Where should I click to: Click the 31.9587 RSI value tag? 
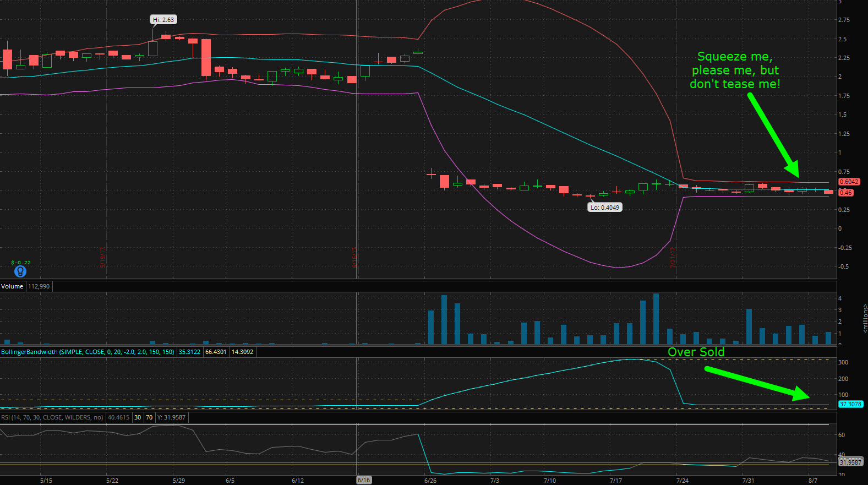850,462
